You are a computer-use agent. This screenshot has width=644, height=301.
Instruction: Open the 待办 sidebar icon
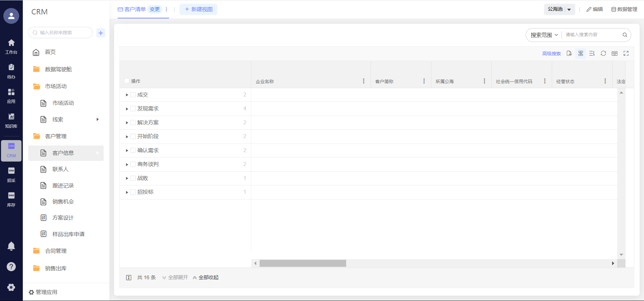11,71
